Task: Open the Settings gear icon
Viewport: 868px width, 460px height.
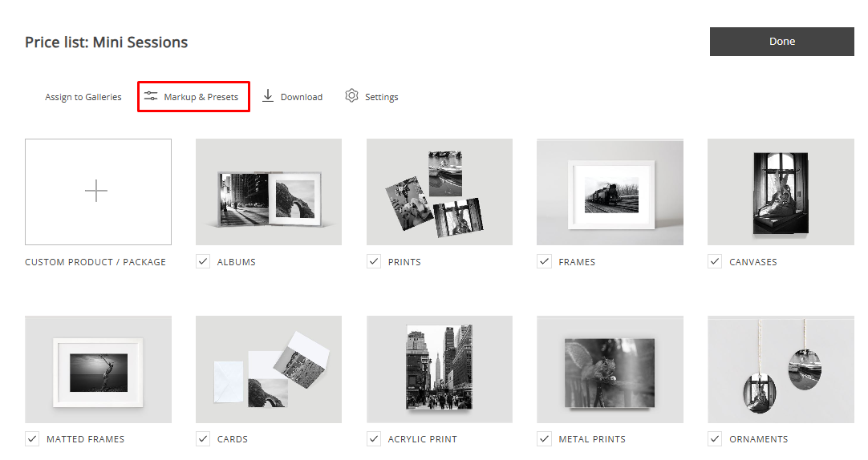Action: (x=351, y=96)
